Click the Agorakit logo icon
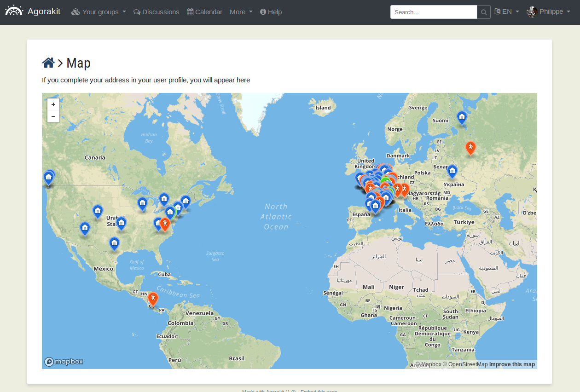This screenshot has height=392, width=580. [x=14, y=12]
